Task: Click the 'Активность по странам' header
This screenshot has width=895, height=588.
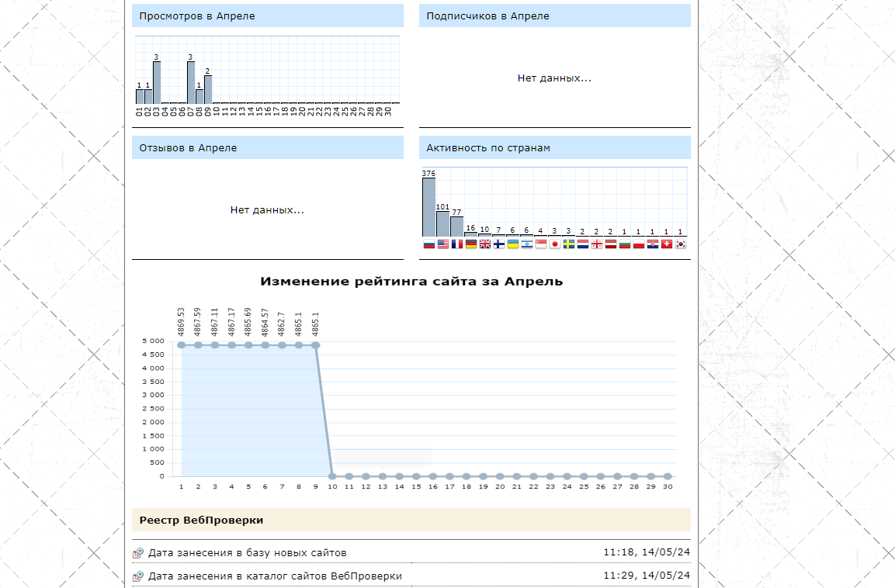Action: [x=555, y=147]
